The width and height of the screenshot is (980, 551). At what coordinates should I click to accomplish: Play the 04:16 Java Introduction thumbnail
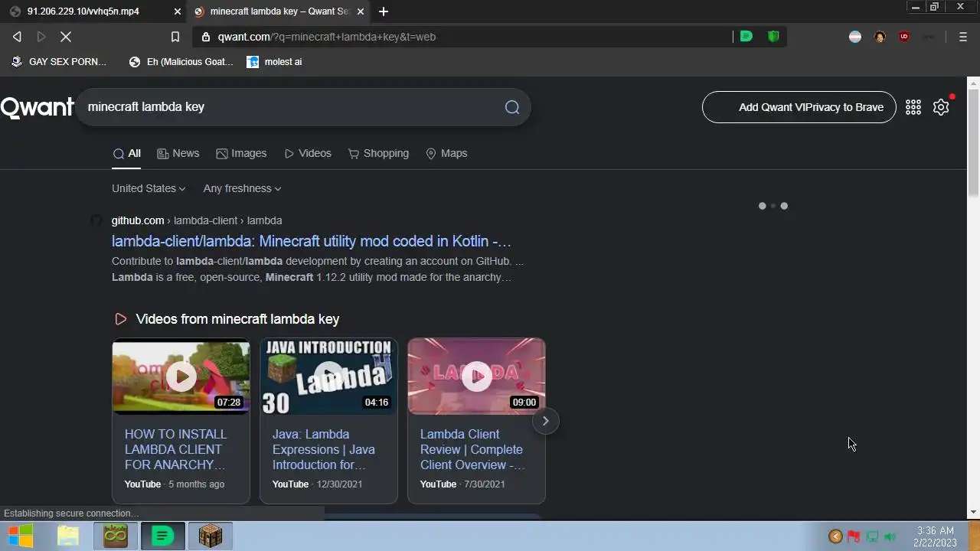point(328,377)
